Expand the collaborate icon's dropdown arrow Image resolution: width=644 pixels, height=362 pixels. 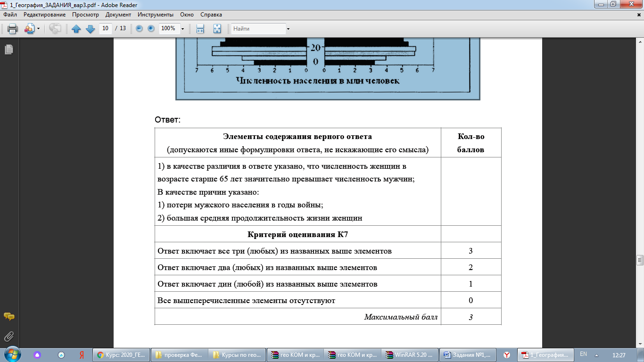tap(38, 29)
